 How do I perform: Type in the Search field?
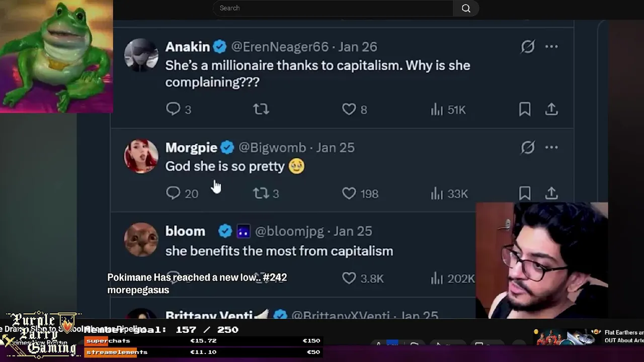point(332,8)
